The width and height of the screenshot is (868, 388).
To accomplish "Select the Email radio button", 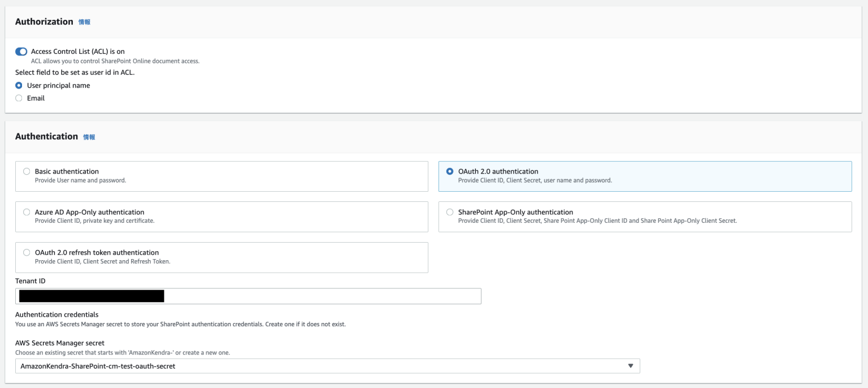I will click(19, 98).
